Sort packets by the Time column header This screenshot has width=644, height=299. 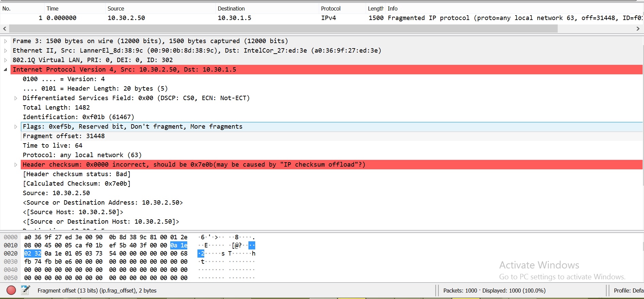click(x=75, y=8)
